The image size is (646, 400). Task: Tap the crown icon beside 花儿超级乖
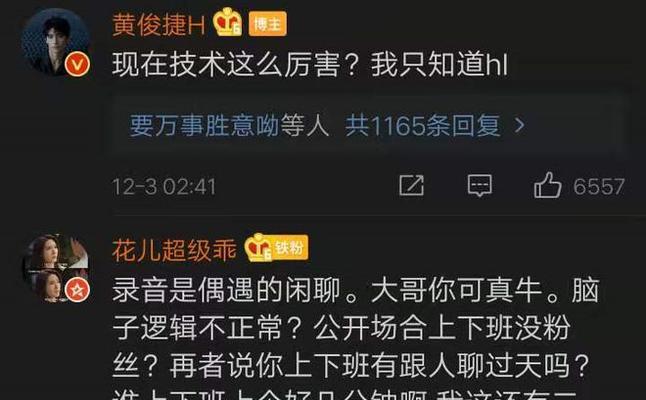click(258, 248)
